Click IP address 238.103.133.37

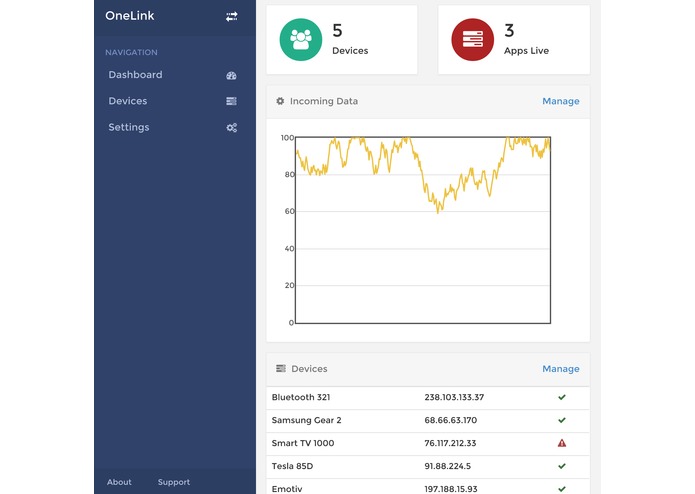[x=454, y=397]
